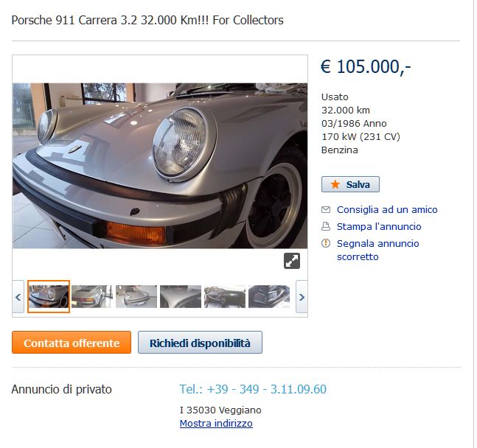Open Stampa l'annuncio link
Viewport: 477px width, 448px height.
[x=380, y=228]
